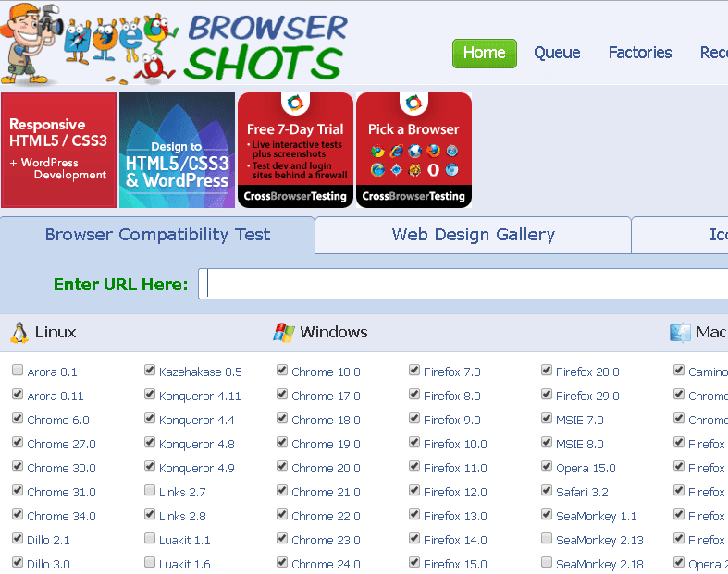
Task: Toggle Chrome 23.0 checkbox
Action: point(282,539)
